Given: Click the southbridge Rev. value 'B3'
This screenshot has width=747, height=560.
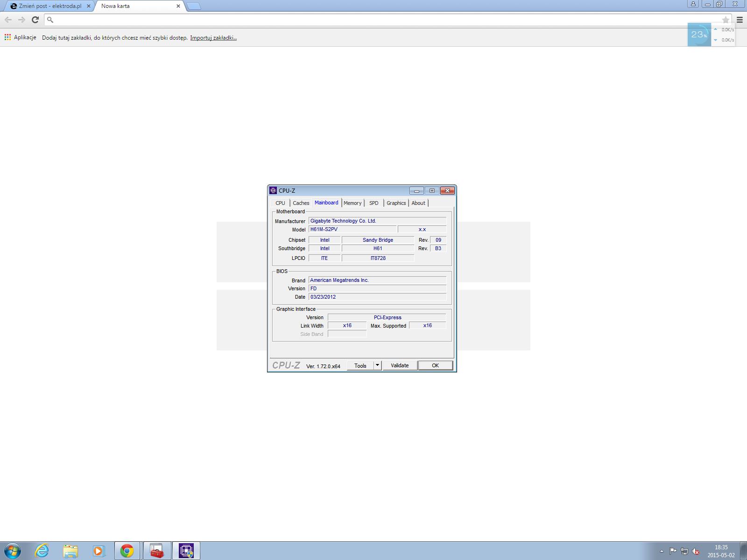Looking at the screenshot, I should pos(438,248).
